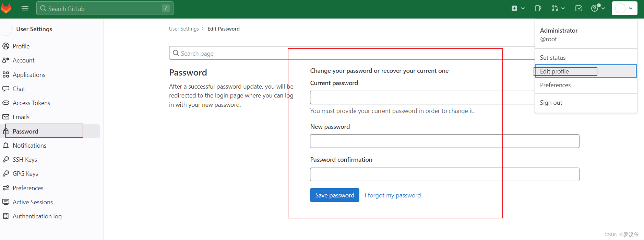Focus the Current password field
The width and height of the screenshot is (644, 240).
(422, 98)
